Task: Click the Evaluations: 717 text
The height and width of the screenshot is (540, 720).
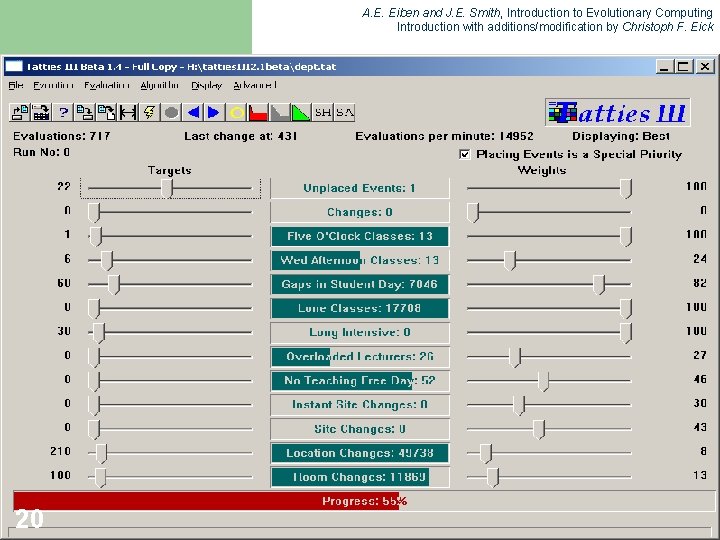Action: tap(62, 136)
